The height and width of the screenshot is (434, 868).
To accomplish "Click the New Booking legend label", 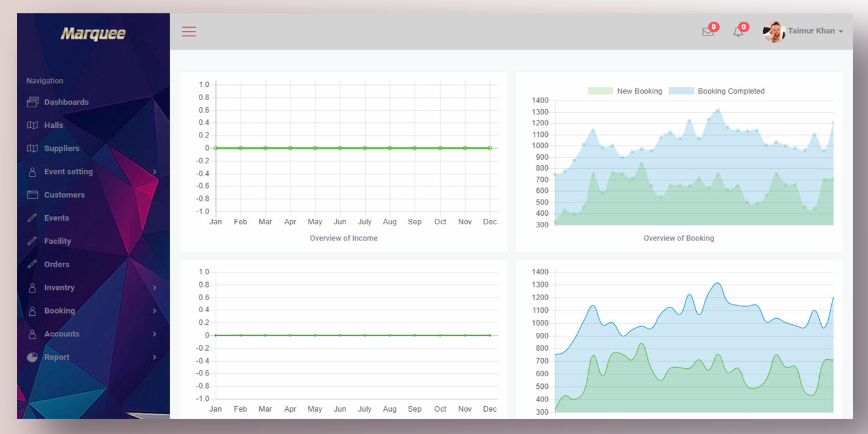I will tap(640, 91).
